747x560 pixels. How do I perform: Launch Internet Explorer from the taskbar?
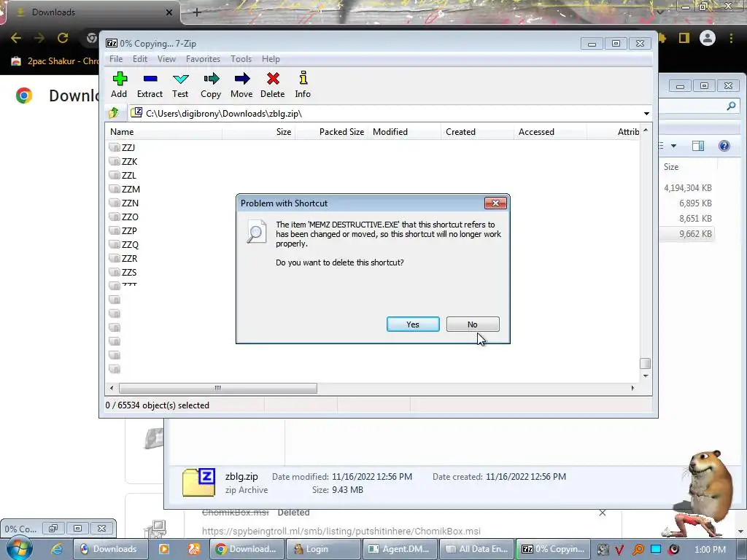57,549
